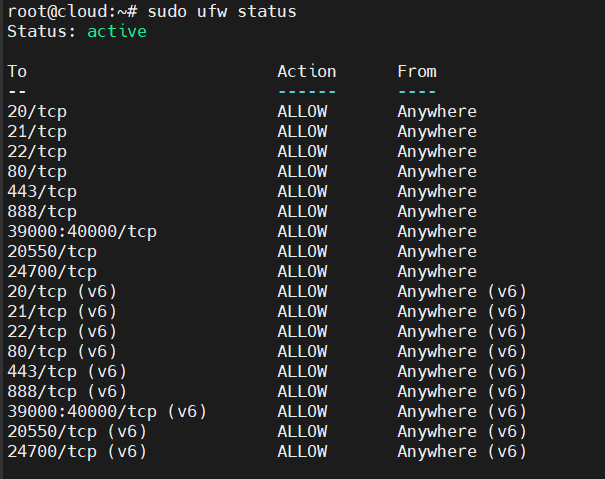The image size is (605, 479).
Task: Click the 22/tcp entry without v6
Action: coord(37,152)
